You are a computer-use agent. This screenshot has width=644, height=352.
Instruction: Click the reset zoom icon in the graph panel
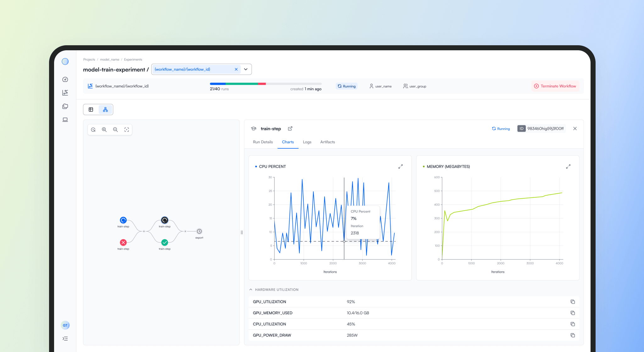(x=93, y=129)
